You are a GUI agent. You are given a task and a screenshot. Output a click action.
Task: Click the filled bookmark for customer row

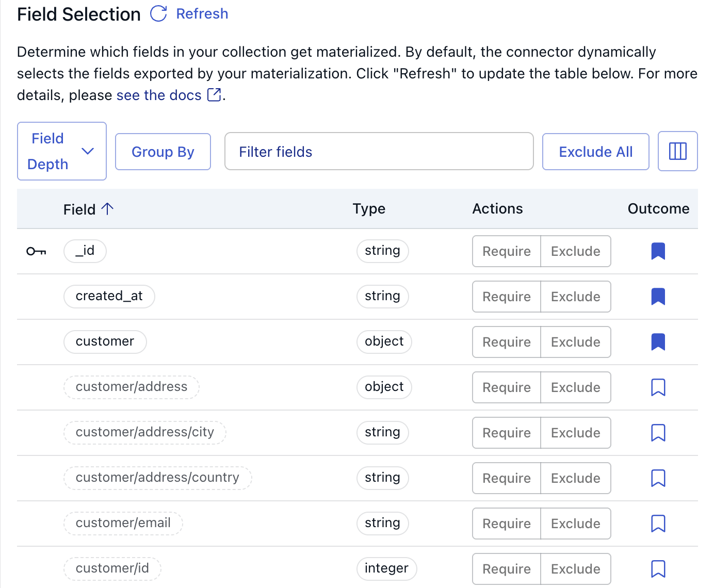click(x=658, y=342)
